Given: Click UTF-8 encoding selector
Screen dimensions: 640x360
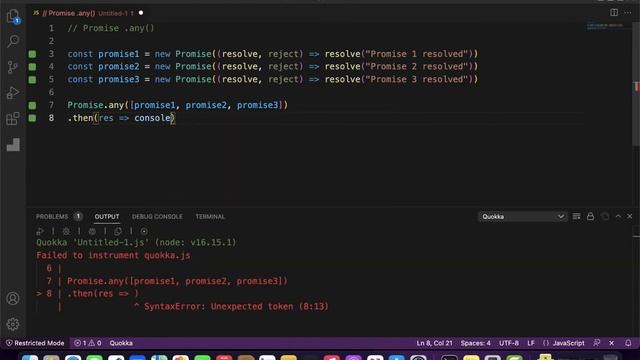Looking at the screenshot, I should (509, 343).
